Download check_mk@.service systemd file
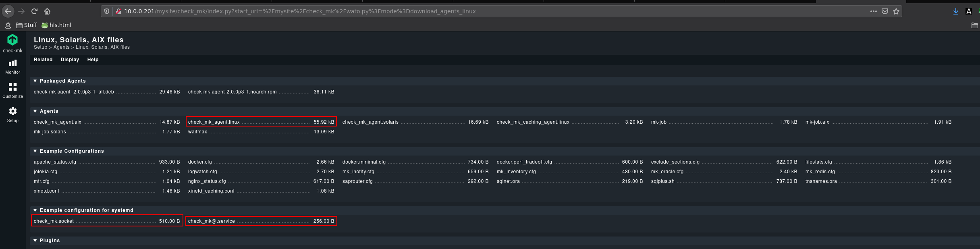 [211, 221]
